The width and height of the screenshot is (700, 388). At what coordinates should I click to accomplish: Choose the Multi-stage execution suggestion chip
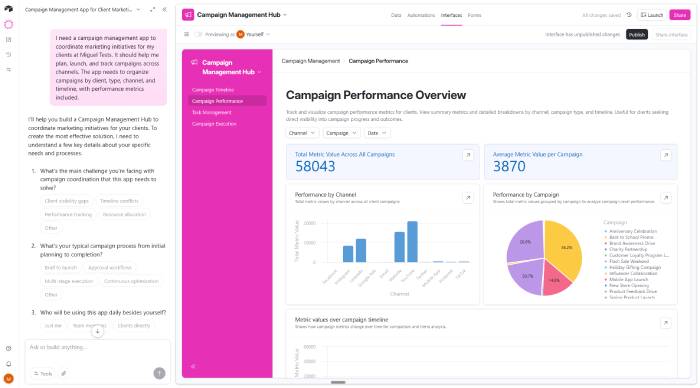click(x=69, y=281)
